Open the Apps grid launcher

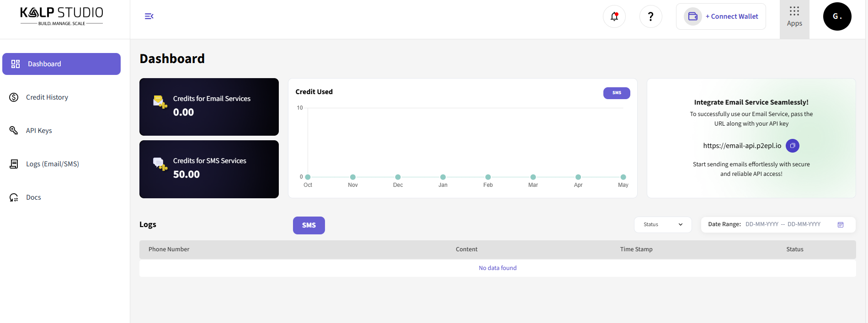[794, 17]
